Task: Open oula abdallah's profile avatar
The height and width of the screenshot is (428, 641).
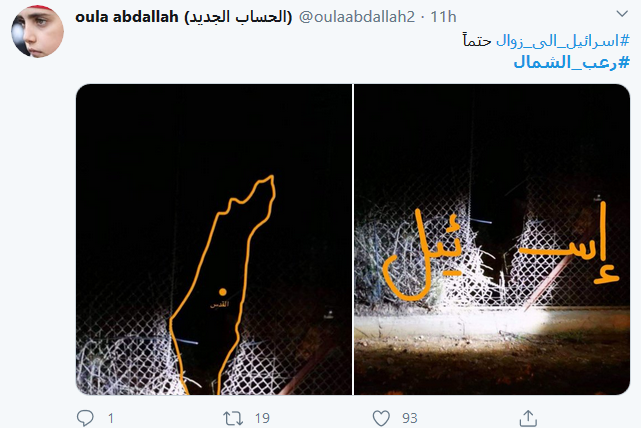Action: point(37,31)
